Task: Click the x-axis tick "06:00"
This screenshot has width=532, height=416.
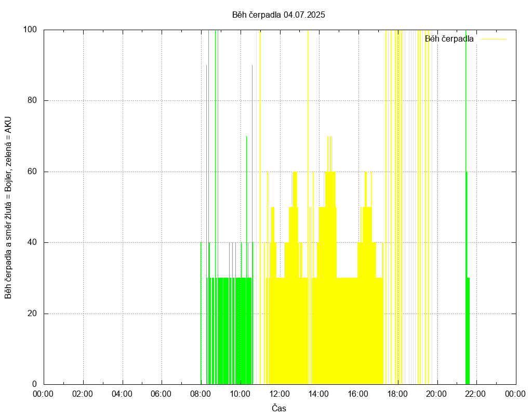Action: (161, 394)
